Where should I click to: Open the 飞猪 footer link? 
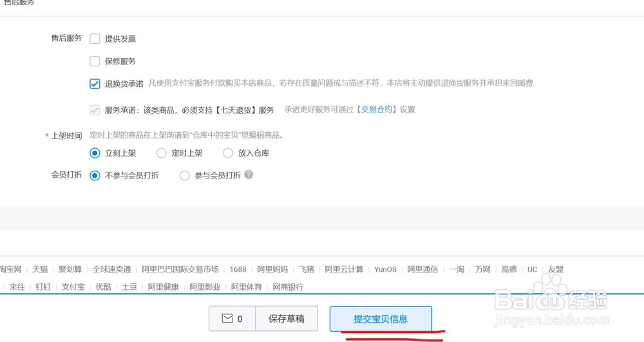pos(307,269)
